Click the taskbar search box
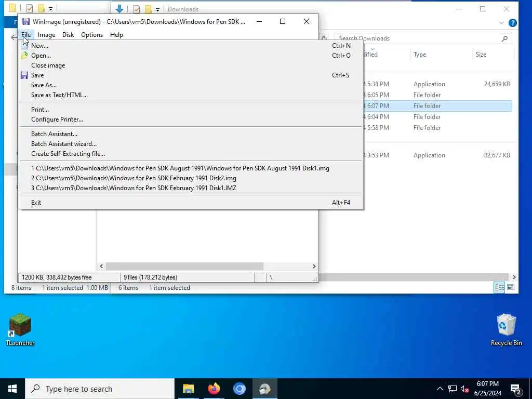This screenshot has width=532, height=399. (100, 389)
